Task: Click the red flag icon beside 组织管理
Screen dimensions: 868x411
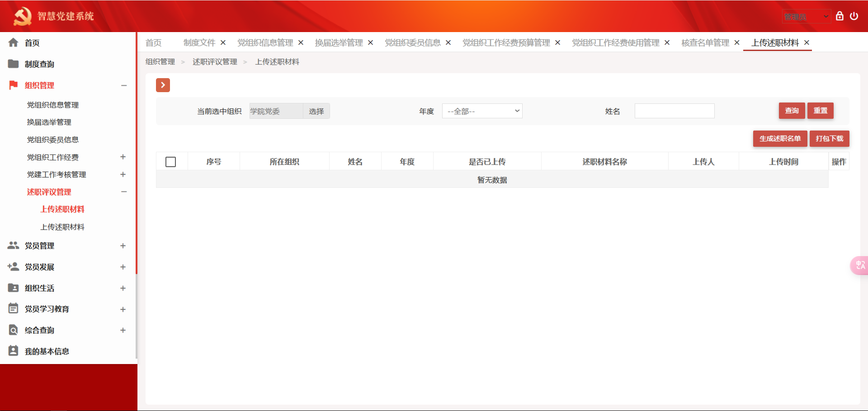Action: 14,85
